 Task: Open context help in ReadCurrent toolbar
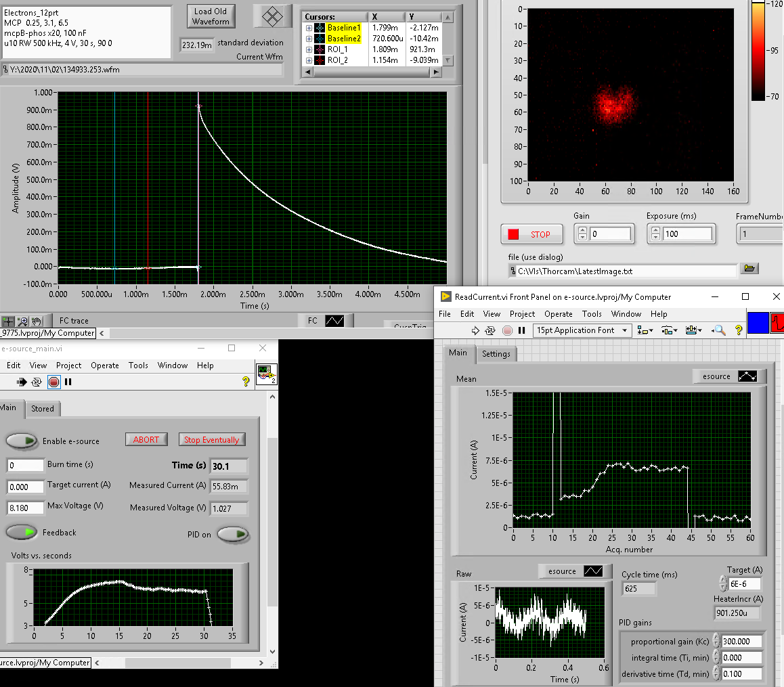click(738, 330)
